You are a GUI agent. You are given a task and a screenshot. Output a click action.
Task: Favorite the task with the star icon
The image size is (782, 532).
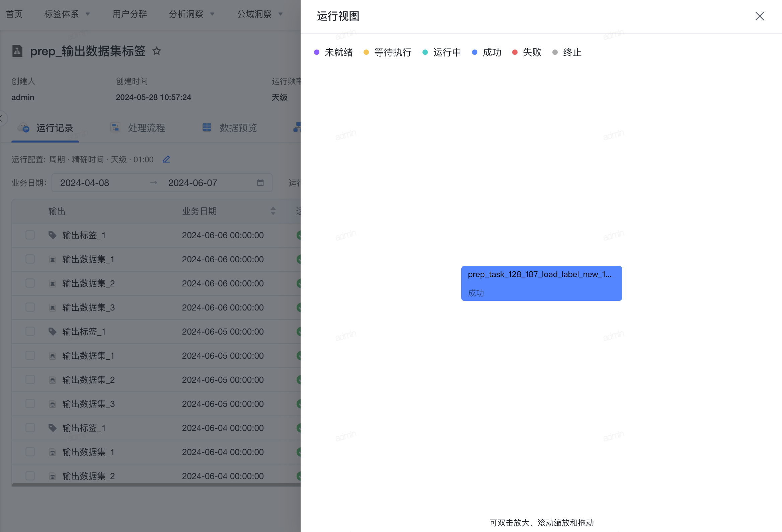pyautogui.click(x=156, y=51)
